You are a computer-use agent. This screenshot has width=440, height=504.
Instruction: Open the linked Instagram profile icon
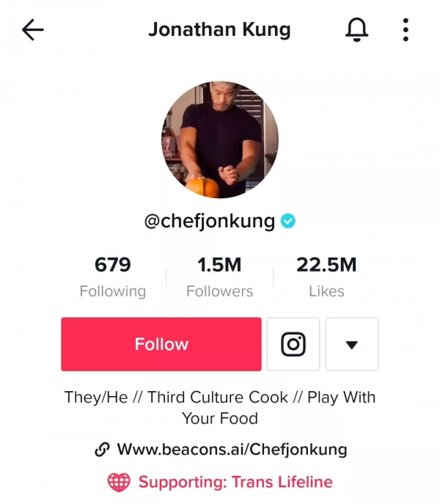(293, 344)
